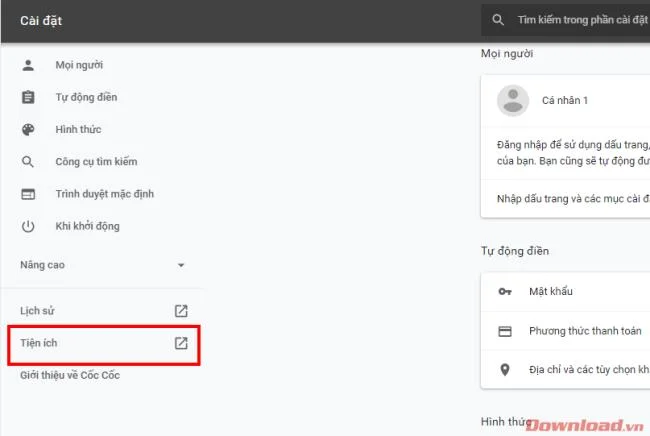Go to Công cụ tìm kiếm settings
Image resolution: width=650 pixels, height=436 pixels.
(96, 162)
